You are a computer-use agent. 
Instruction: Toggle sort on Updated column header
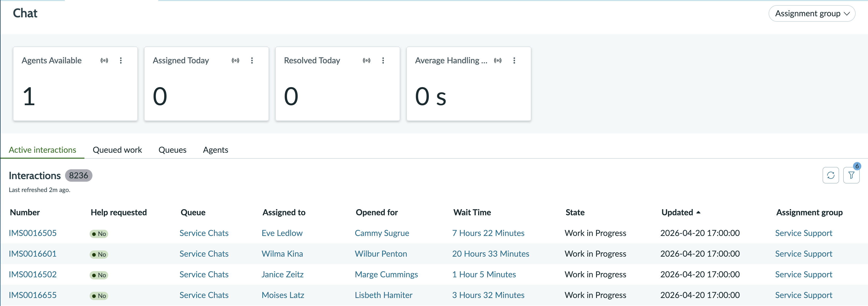pyautogui.click(x=681, y=212)
